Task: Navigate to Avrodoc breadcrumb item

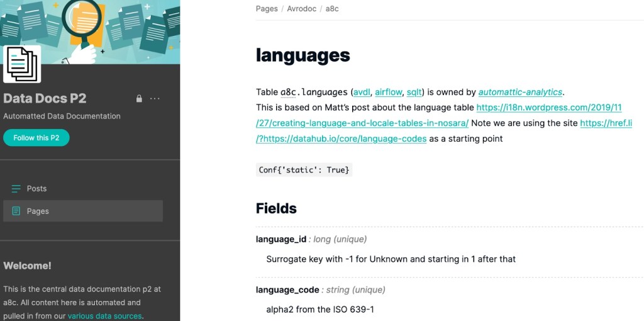Action: (301, 9)
